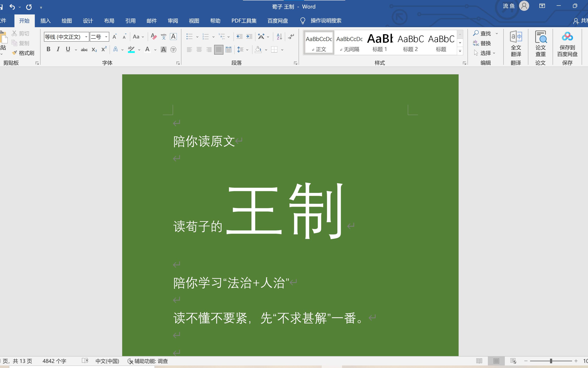This screenshot has width=588, height=368.
Task: Click the Accessibility checker status icon
Action: (x=147, y=361)
